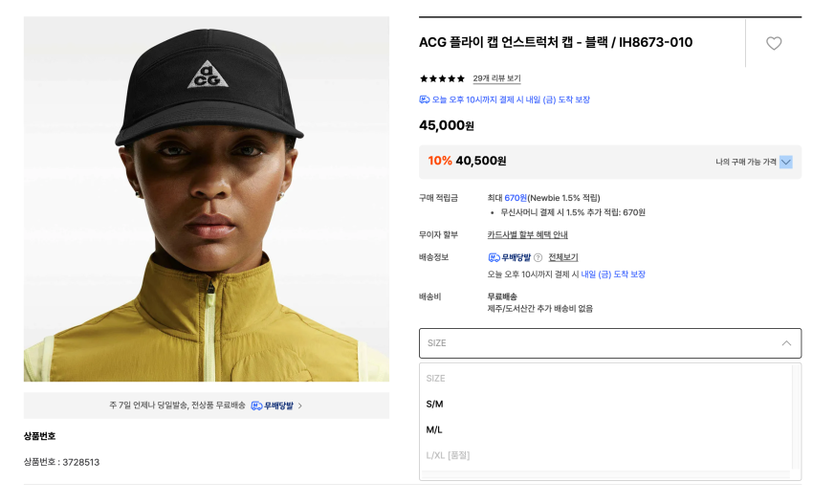
Task: Open the 29개 리뷰 보기 reviews link
Action: (496, 78)
